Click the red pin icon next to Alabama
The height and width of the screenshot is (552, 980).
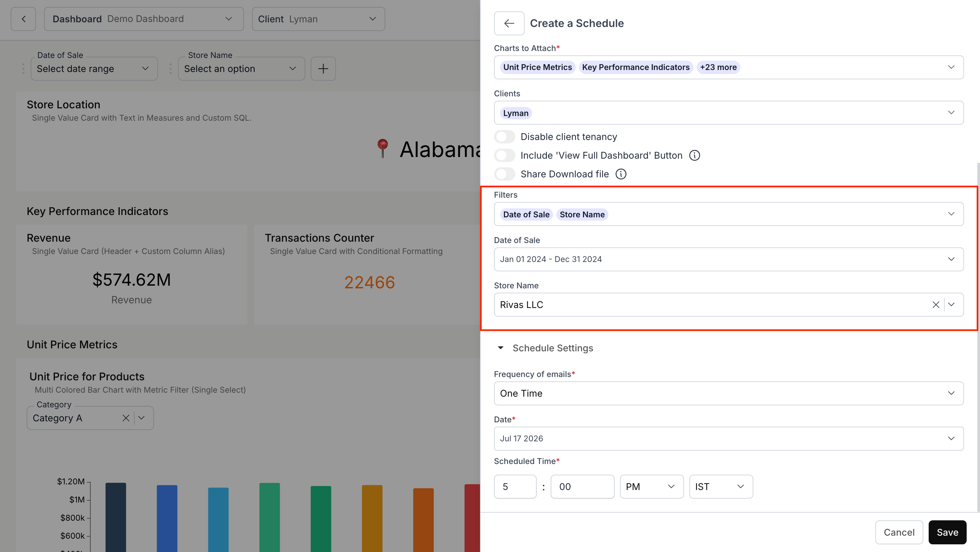point(382,148)
